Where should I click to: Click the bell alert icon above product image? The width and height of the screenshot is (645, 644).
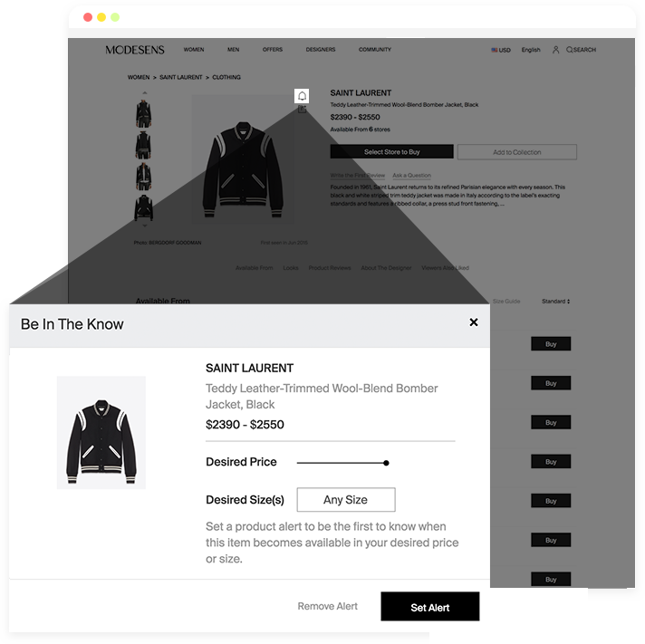[302, 96]
